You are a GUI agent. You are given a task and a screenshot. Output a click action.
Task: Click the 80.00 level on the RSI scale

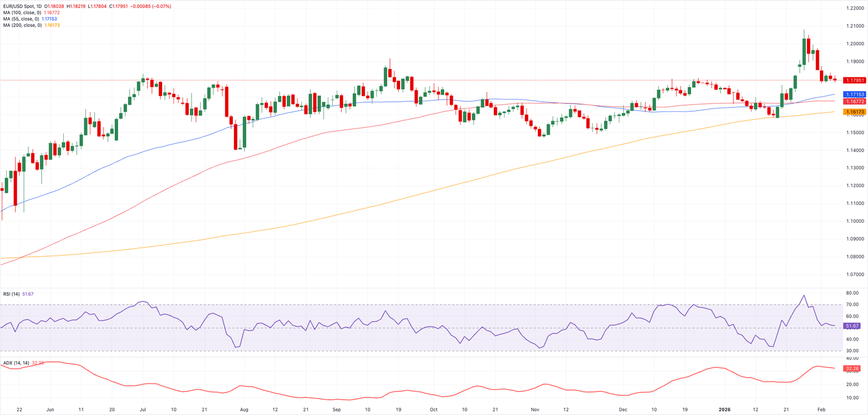pyautogui.click(x=852, y=293)
